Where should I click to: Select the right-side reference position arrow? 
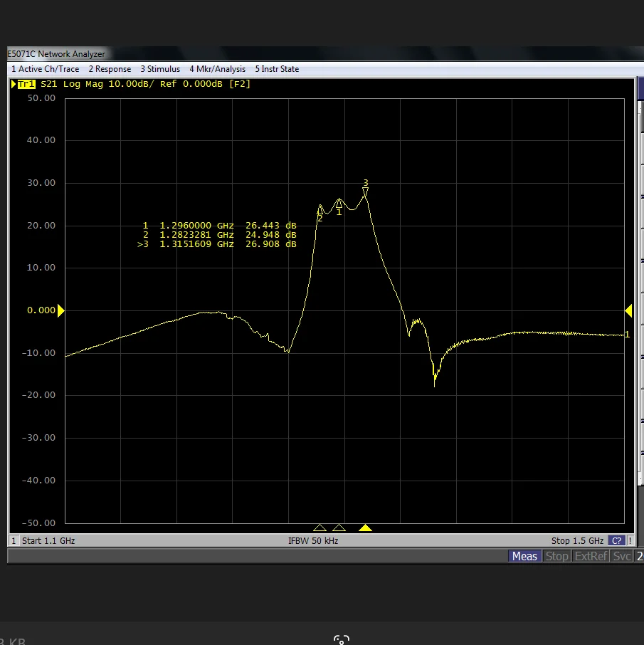628,310
